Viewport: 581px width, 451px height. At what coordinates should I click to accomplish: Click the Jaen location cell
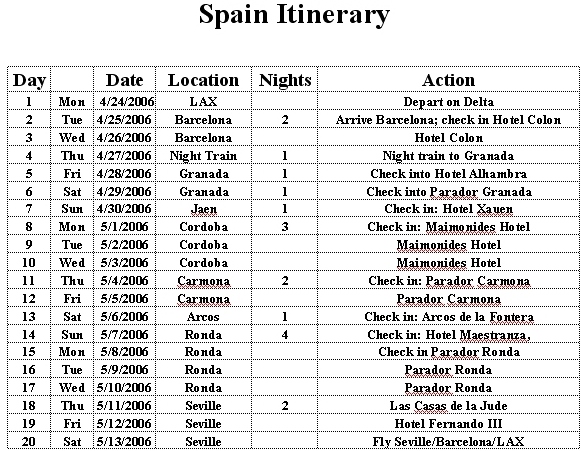203,209
